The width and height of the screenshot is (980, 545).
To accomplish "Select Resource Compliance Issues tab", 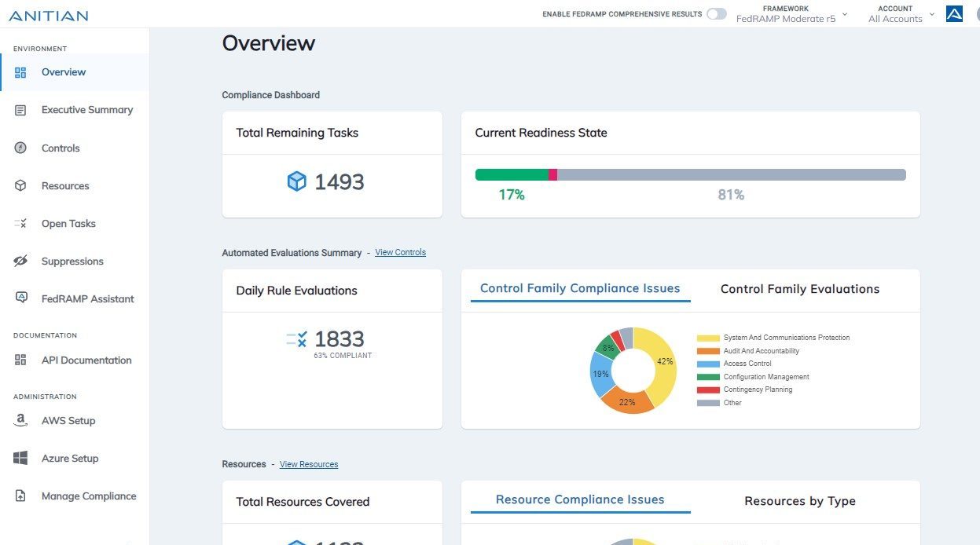I will (580, 500).
